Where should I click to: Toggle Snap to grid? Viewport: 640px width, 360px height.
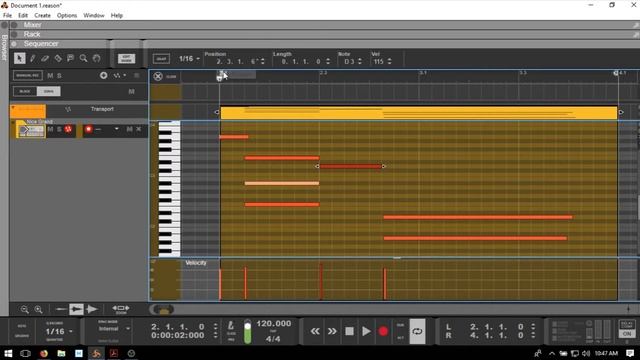pyautogui.click(x=161, y=59)
